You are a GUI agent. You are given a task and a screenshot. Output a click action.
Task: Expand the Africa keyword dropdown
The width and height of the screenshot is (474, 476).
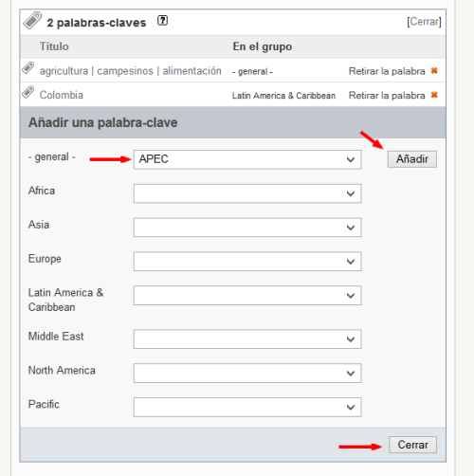click(247, 193)
